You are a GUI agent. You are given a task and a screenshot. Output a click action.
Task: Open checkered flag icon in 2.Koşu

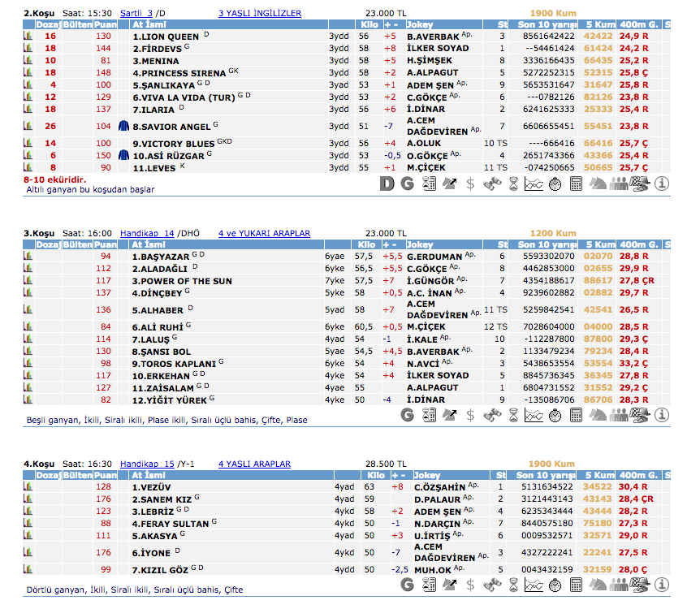coord(641,184)
